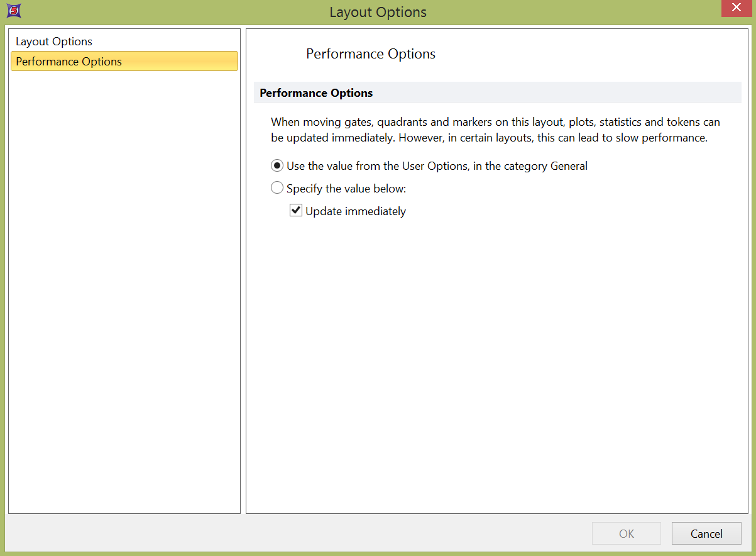Click the Update immediately label text
Viewport: 756px width, 556px height.
pyautogui.click(x=356, y=211)
